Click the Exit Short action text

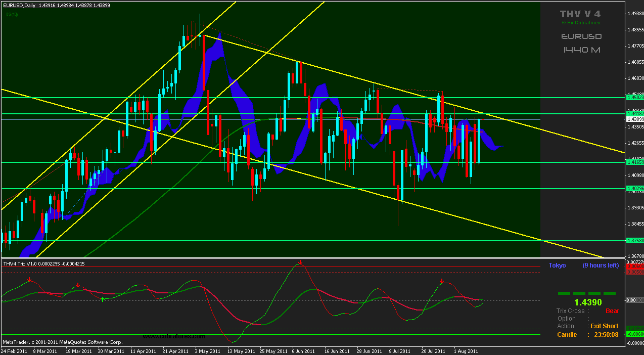pos(604,326)
